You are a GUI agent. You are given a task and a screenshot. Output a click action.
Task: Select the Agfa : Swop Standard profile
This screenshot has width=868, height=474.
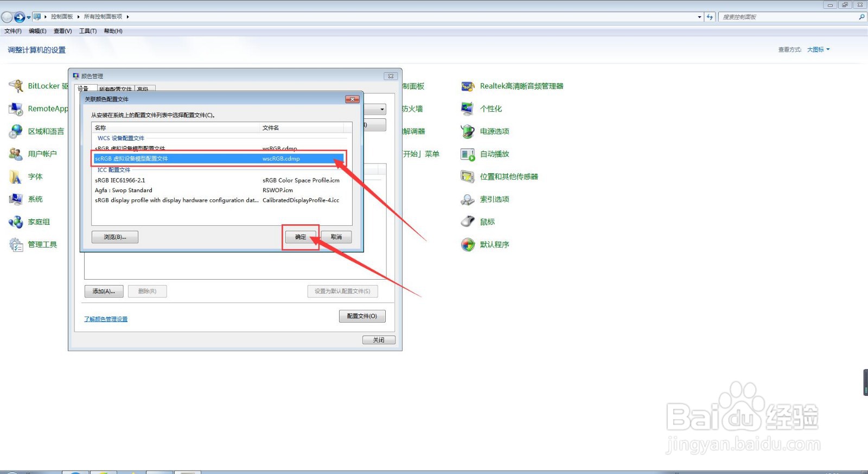(219, 190)
